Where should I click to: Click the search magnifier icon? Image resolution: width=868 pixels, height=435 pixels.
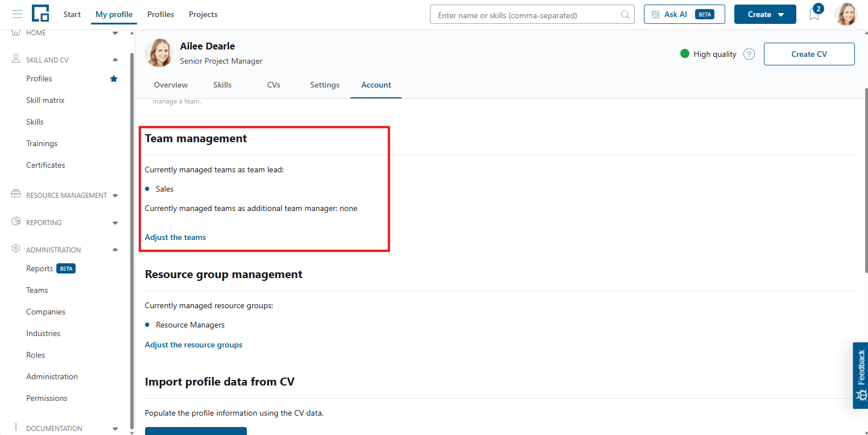(x=625, y=15)
